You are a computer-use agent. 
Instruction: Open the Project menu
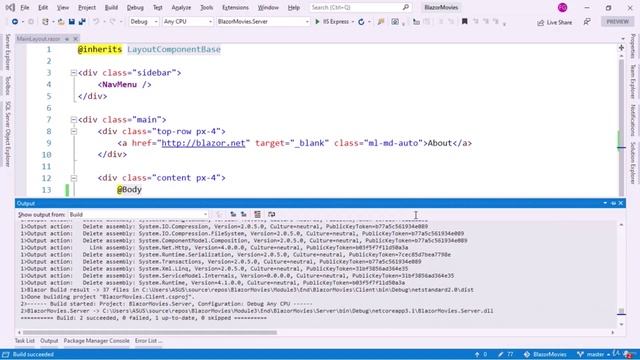87,7
